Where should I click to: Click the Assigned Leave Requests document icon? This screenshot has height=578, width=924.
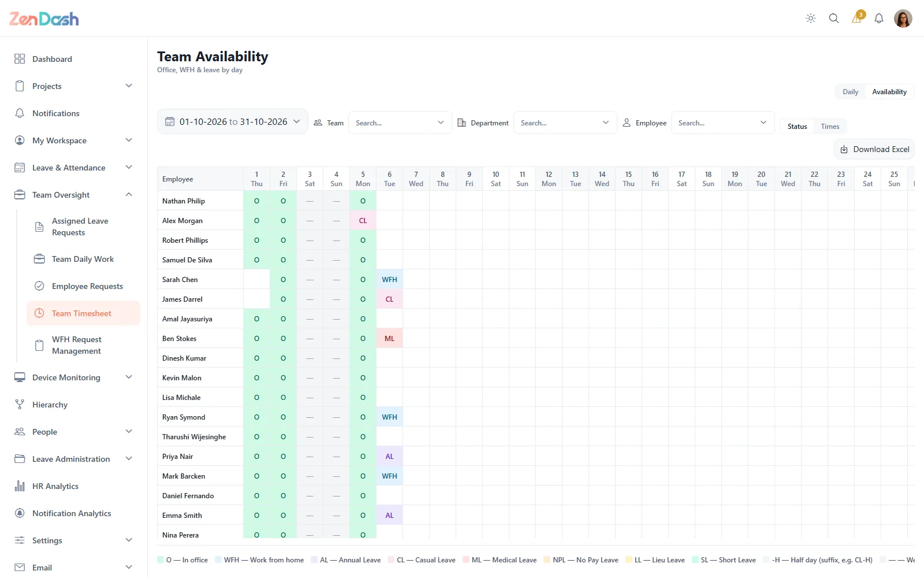39,227
